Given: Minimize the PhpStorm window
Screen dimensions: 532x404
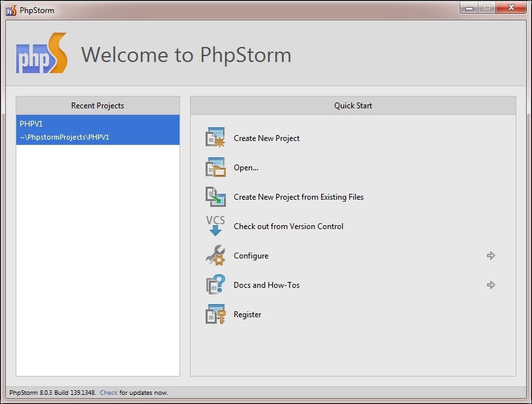Looking at the screenshot, I should (469, 8).
